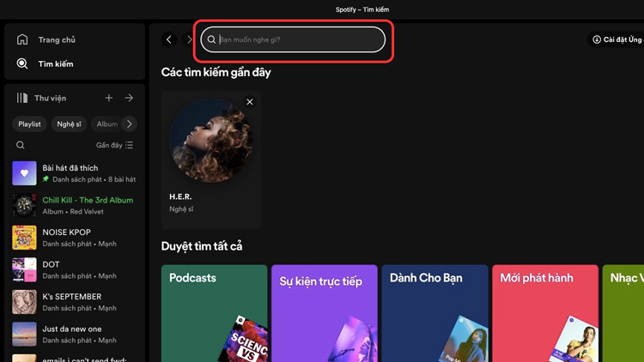Image resolution: width=644 pixels, height=362 pixels.
Task: Open the Podcasts browse category
Action: 214,314
